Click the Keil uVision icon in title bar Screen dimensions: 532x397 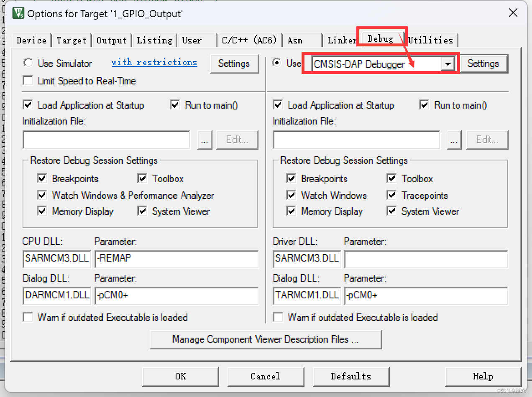click(x=18, y=13)
